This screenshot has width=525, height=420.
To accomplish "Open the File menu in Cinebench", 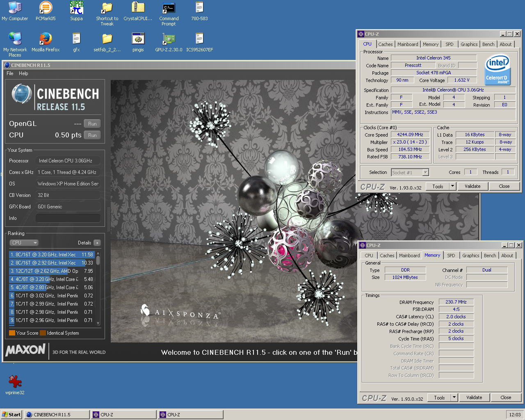I will coord(10,73).
